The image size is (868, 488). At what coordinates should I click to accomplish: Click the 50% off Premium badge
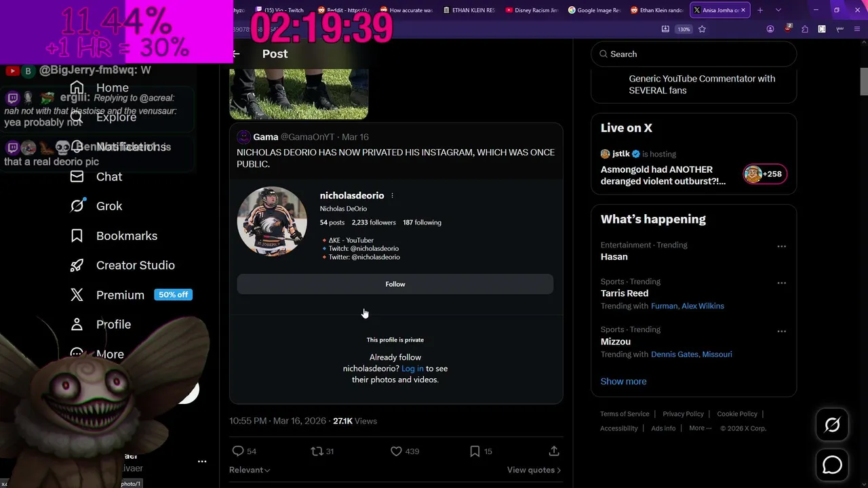[x=173, y=295]
